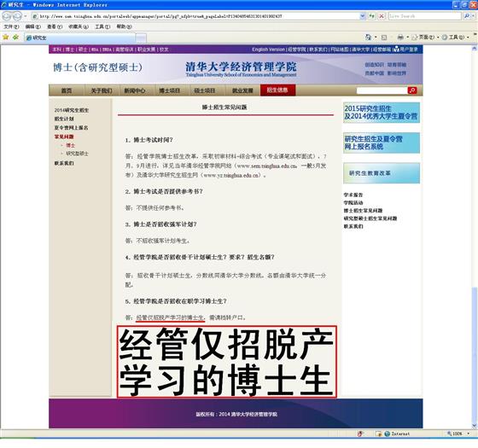
Task: Click the Feeds icon in command bar
Action: pyautogui.click(x=384, y=38)
